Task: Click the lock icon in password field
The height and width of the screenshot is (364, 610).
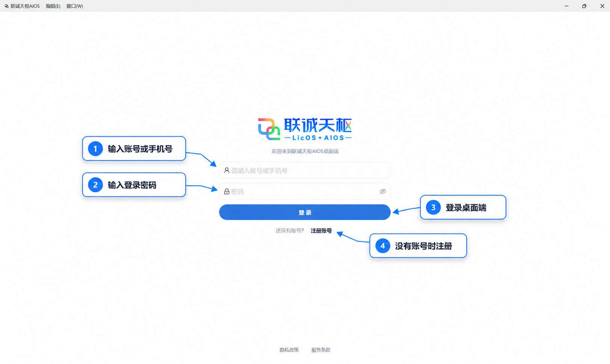Action: tap(226, 192)
